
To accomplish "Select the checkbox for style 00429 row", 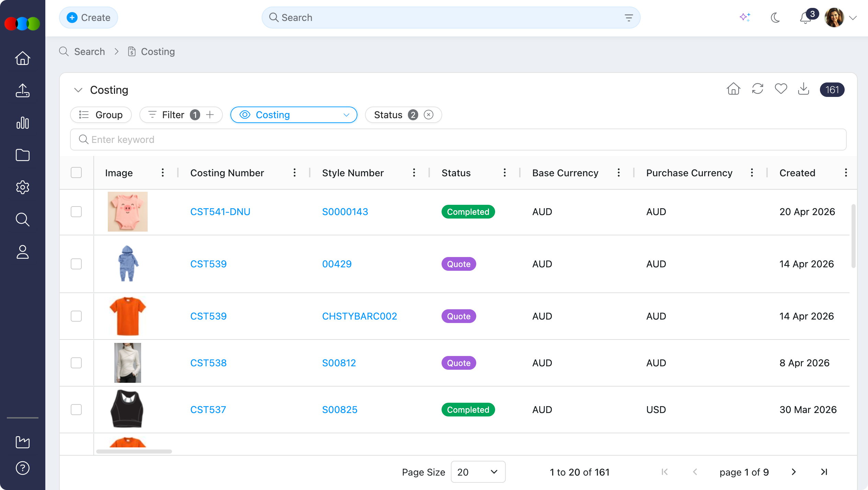I will (76, 264).
